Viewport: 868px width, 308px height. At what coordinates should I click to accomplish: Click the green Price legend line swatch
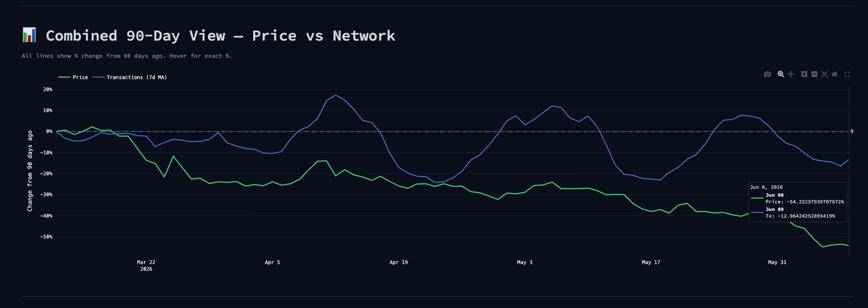click(x=64, y=77)
